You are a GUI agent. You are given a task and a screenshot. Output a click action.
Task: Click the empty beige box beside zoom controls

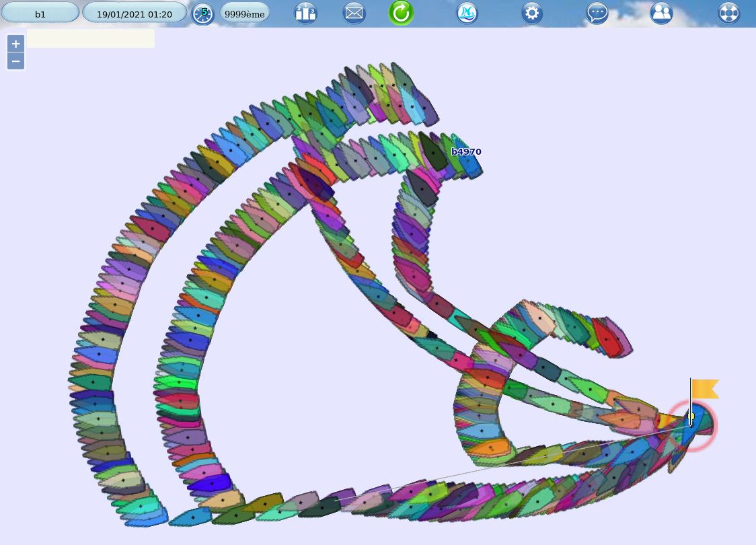[x=90, y=38]
